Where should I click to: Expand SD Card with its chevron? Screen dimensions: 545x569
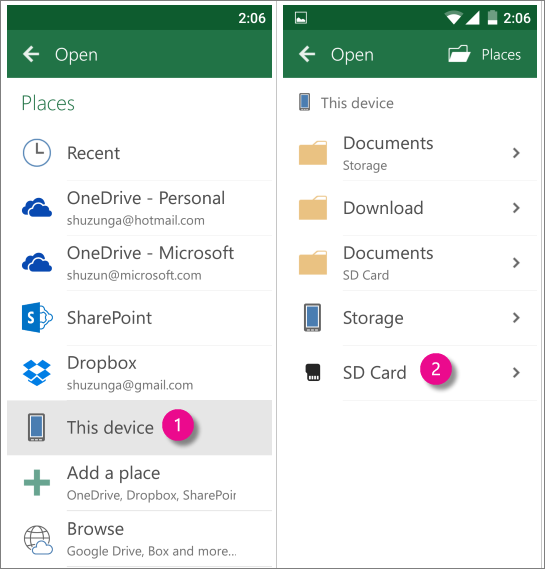(x=516, y=373)
